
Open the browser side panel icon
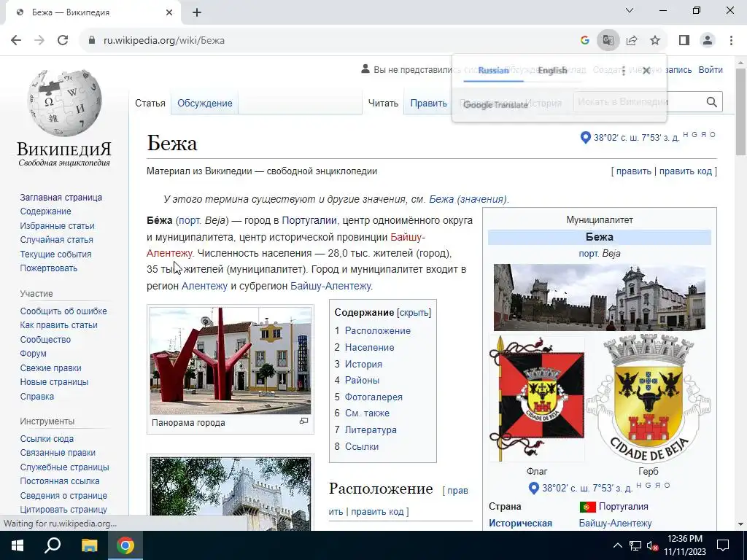[x=684, y=41]
